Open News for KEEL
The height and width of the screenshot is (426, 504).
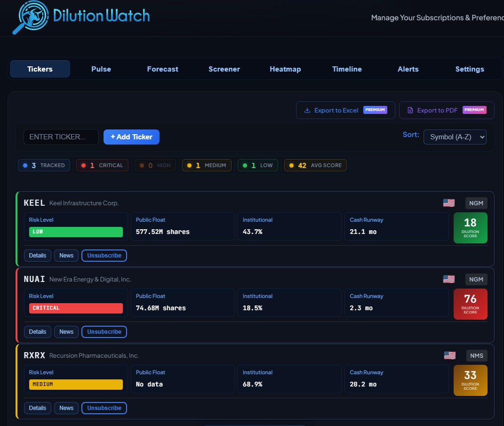pyautogui.click(x=66, y=256)
